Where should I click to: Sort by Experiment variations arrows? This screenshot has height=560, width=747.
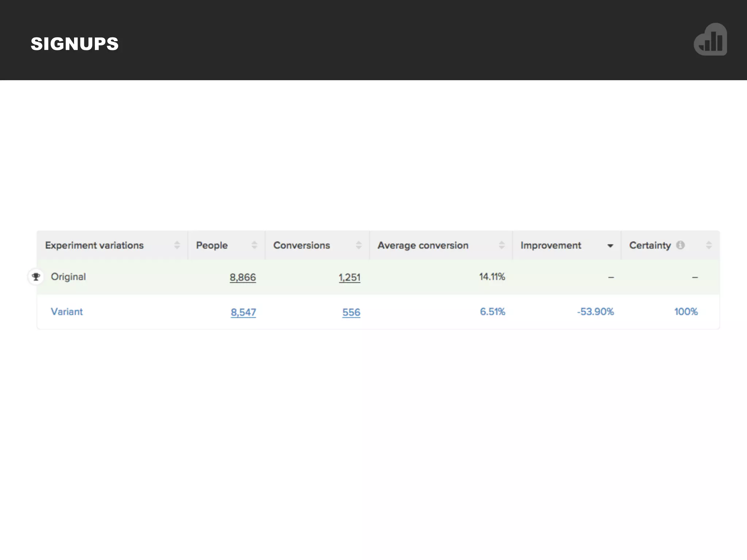point(177,245)
